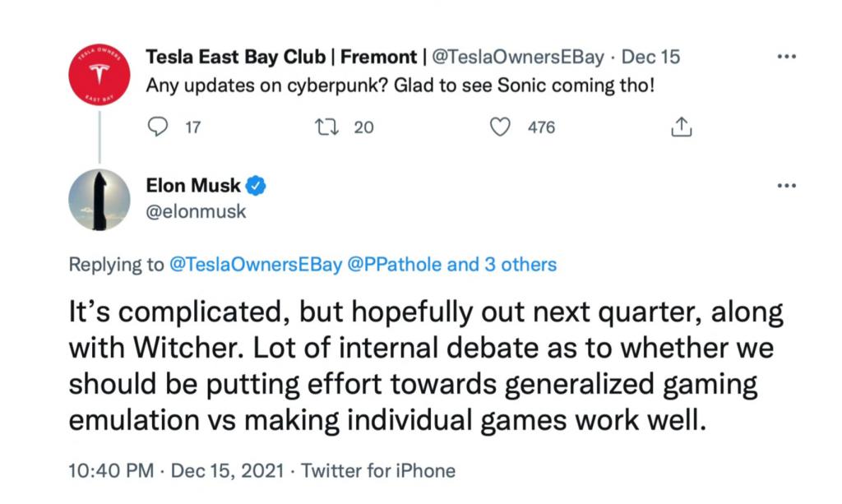Click the @elonmusk handle
The image size is (842, 504).
click(x=196, y=211)
